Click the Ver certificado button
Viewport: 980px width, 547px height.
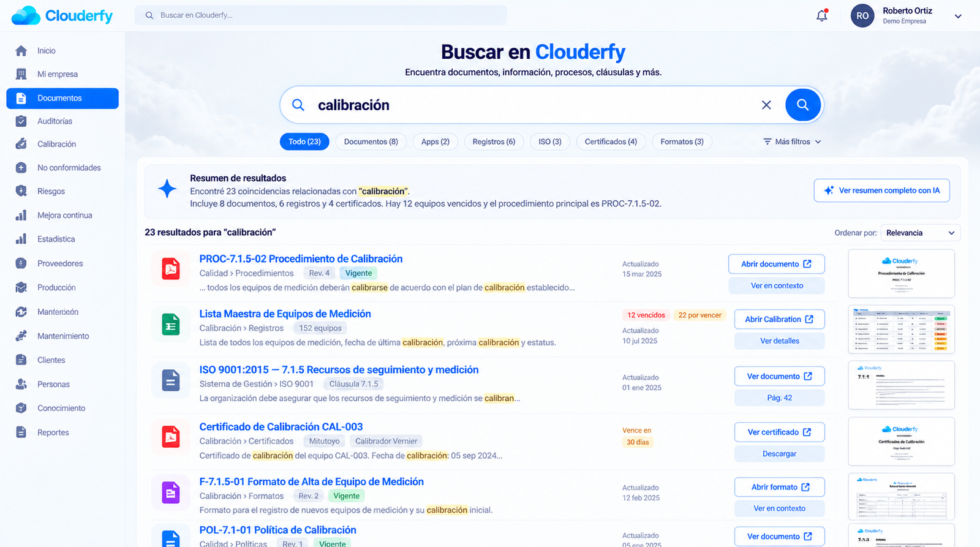779,432
